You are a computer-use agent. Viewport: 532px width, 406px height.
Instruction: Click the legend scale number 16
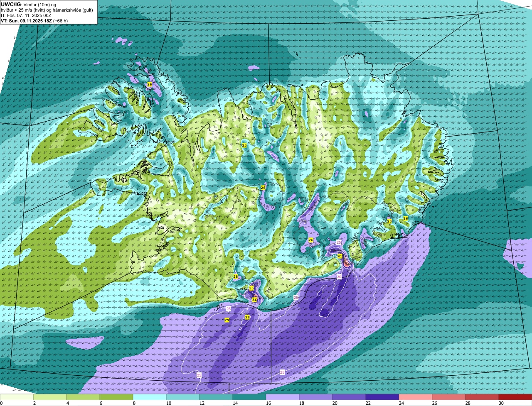[268, 403]
